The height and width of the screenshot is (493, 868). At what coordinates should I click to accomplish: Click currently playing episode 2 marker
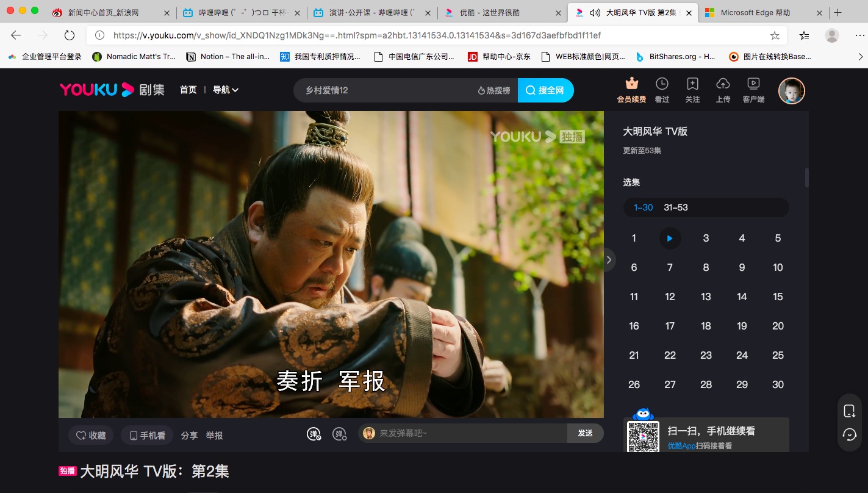coord(670,238)
